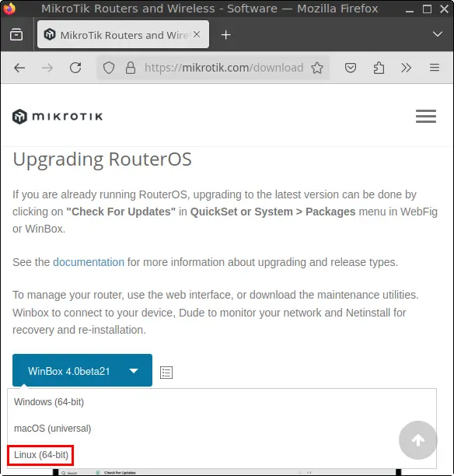Show more tools overflow chevrons
This screenshot has width=454, height=476.
point(406,68)
